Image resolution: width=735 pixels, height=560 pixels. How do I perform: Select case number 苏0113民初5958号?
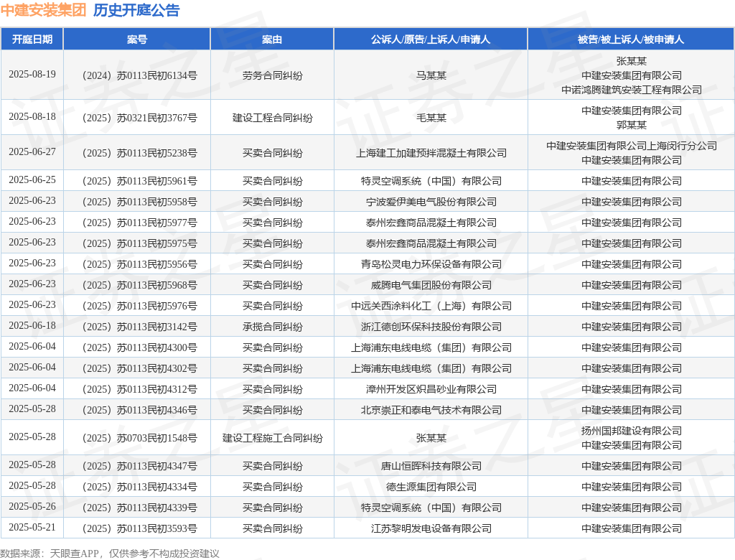140,202
